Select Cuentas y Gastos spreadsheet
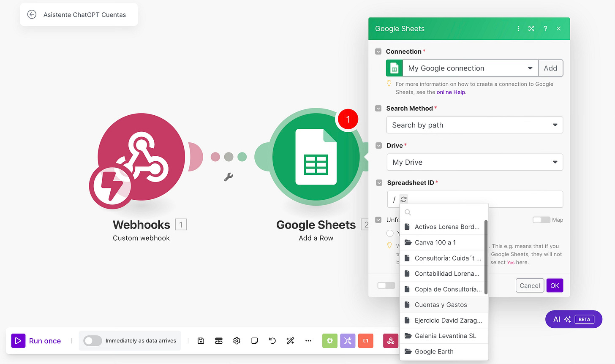The height and width of the screenshot is (364, 615). point(444,305)
